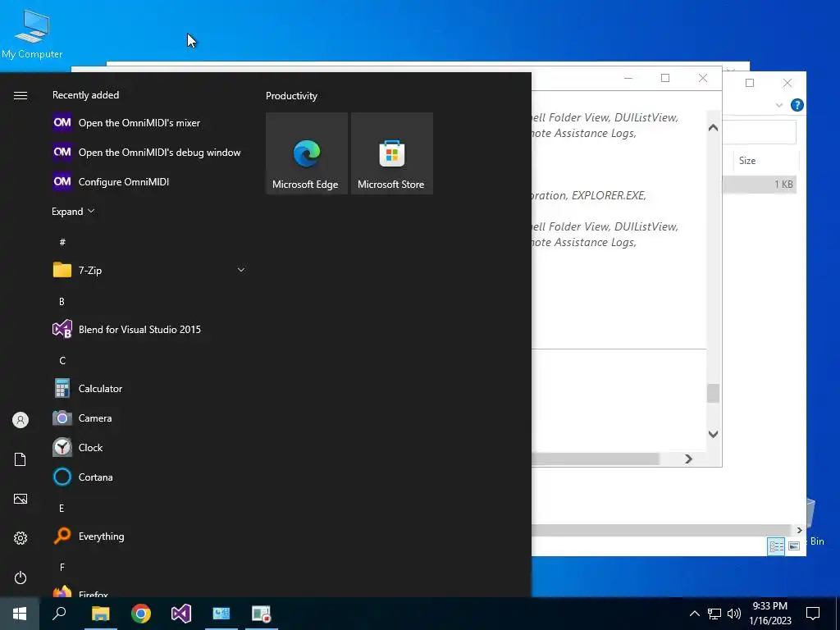Open Explorer help question mark icon
This screenshot has width=840, height=630.
point(797,105)
